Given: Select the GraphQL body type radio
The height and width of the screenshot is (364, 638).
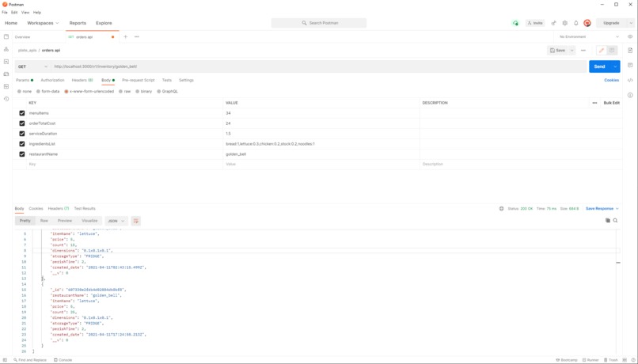Looking at the screenshot, I should (159, 92).
